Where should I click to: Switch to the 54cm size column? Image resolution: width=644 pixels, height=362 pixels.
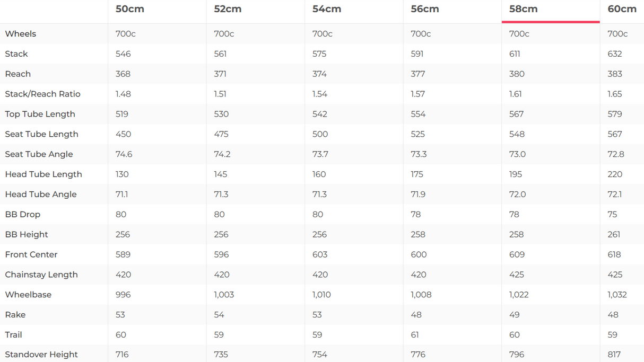coord(327,9)
